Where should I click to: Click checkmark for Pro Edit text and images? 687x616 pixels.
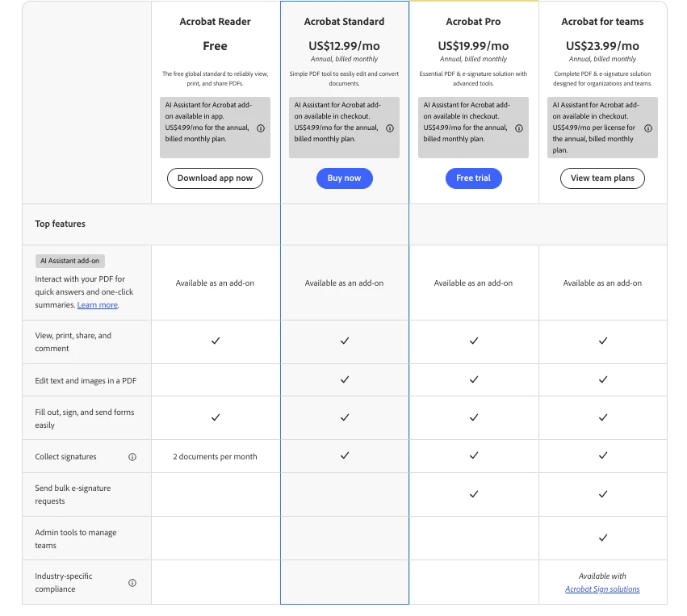pyautogui.click(x=474, y=379)
